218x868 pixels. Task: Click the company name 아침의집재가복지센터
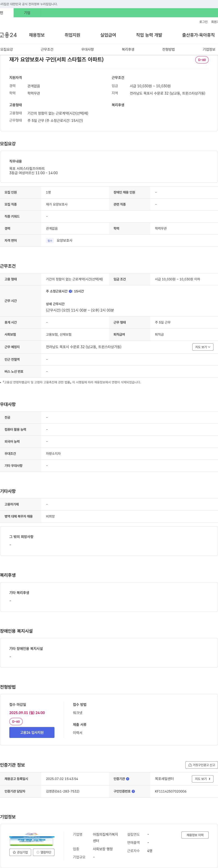pyautogui.click(x=105, y=837)
